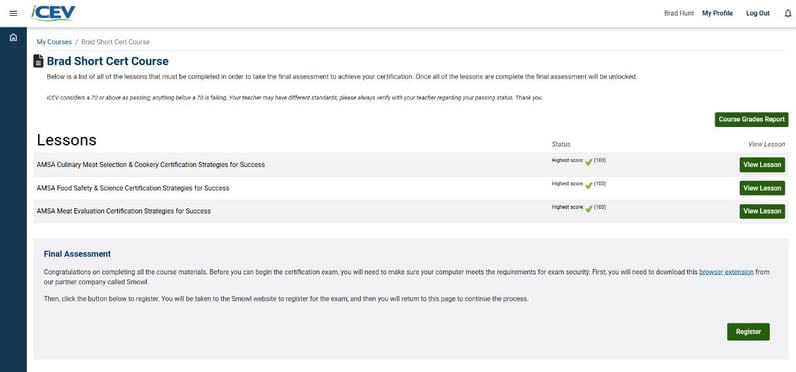View Lesson for Meat Evaluation Certification
The height and width of the screenshot is (372, 796).
click(x=762, y=211)
